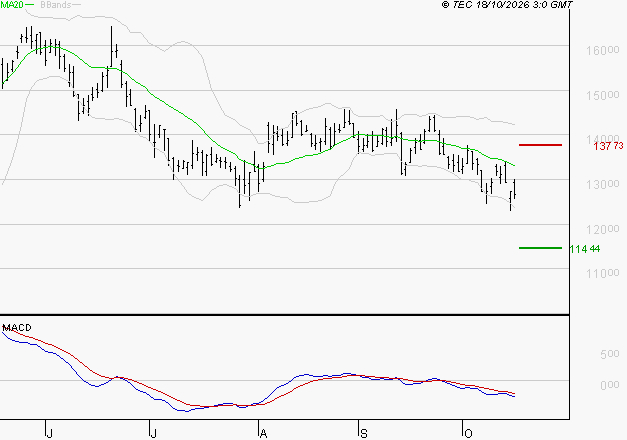Viewport: 627px width, 440px height.
Task: Click the O month marker
Action: pos(468,434)
